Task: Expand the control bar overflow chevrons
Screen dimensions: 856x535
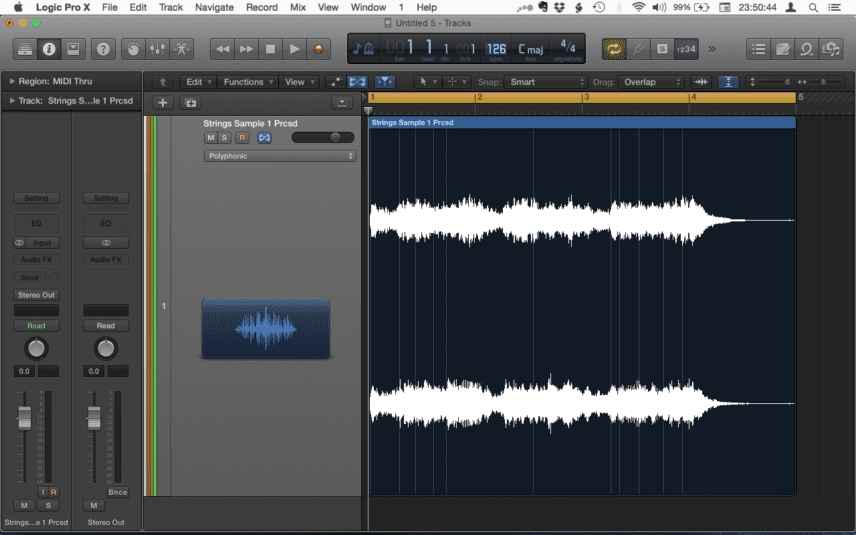Action: [x=712, y=49]
